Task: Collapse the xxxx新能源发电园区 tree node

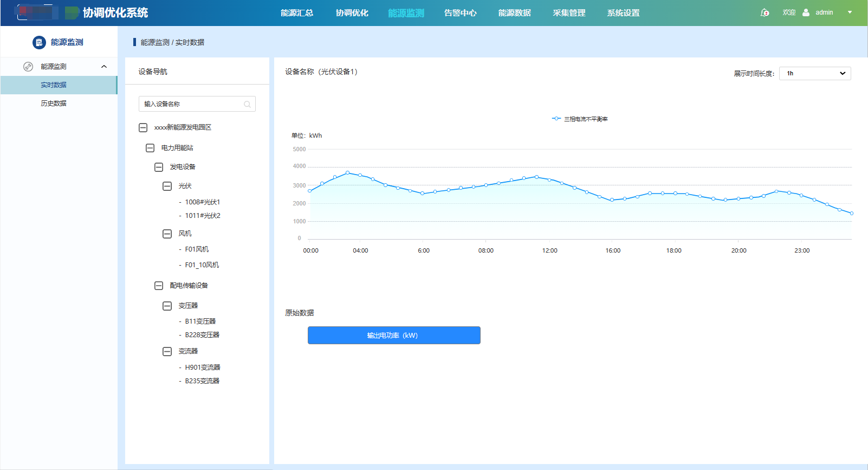Action: coord(143,127)
